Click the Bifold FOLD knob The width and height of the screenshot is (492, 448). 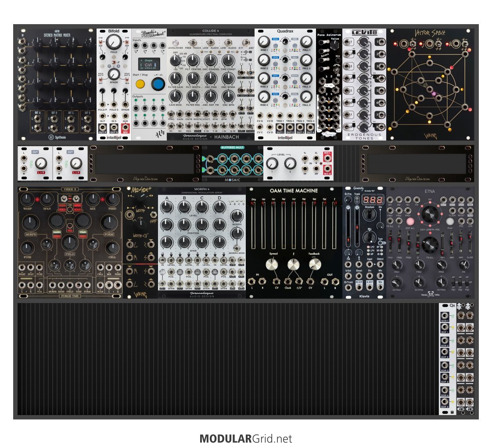[114, 42]
